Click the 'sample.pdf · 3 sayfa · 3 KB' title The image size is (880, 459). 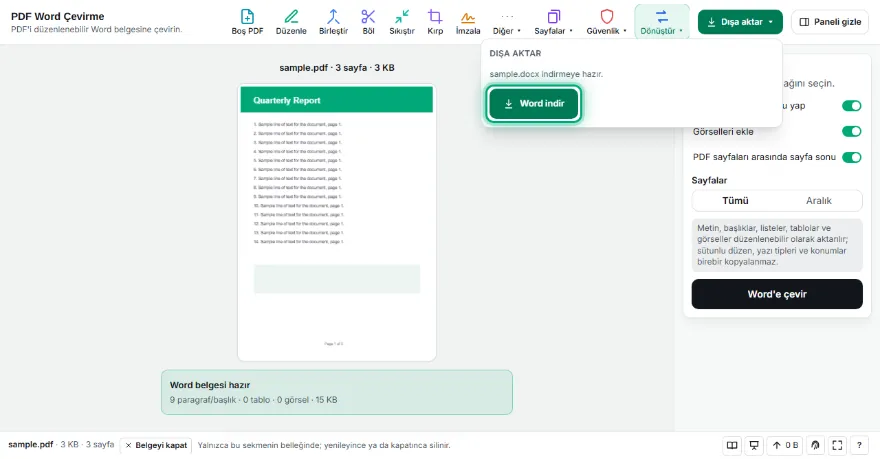click(x=337, y=68)
